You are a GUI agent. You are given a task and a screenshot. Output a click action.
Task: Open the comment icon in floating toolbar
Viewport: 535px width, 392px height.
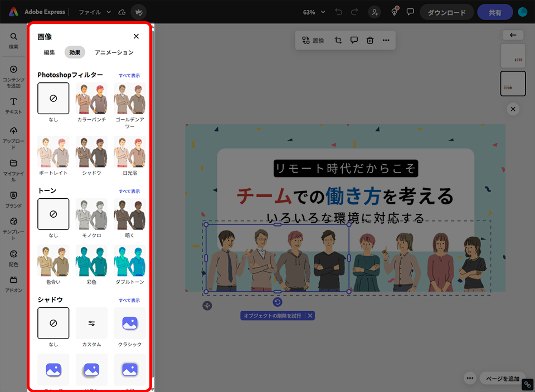(354, 40)
